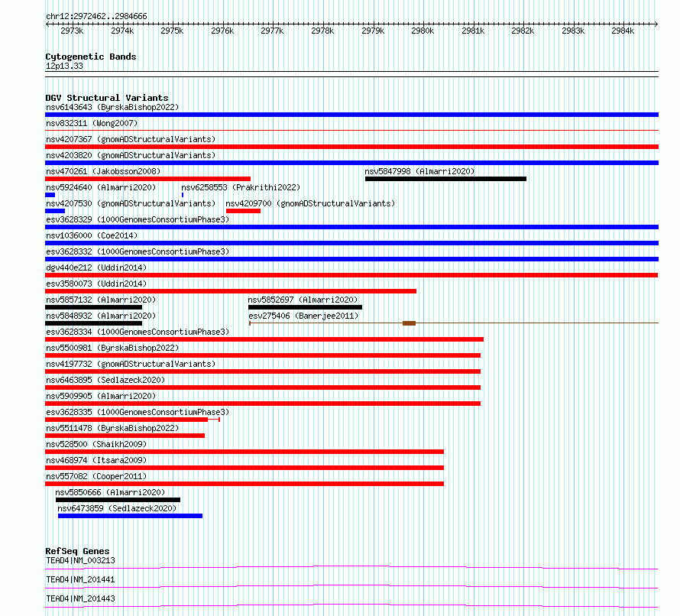Viewport: 680px width, 616px height.
Task: Click the 12p13.33 band label
Action: click(x=64, y=66)
